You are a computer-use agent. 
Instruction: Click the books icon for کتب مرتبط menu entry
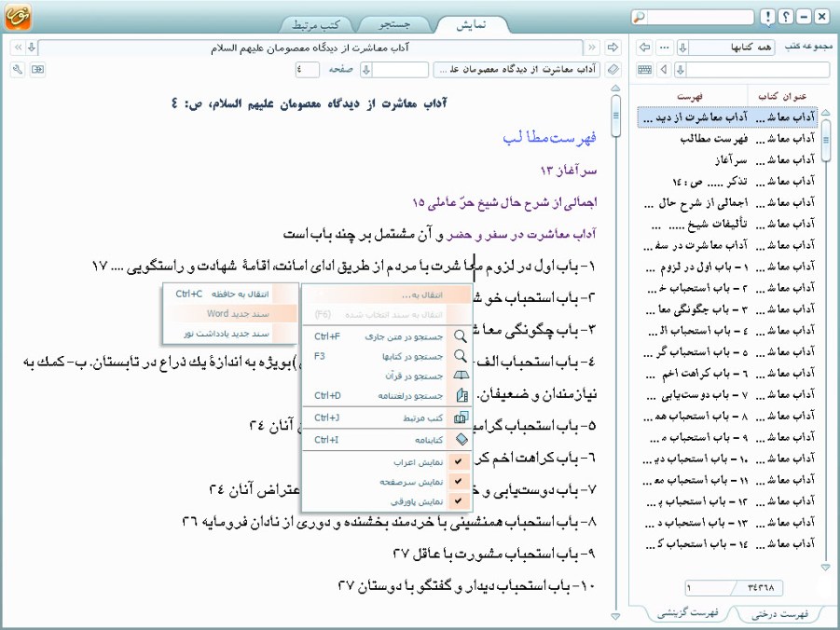(x=461, y=418)
